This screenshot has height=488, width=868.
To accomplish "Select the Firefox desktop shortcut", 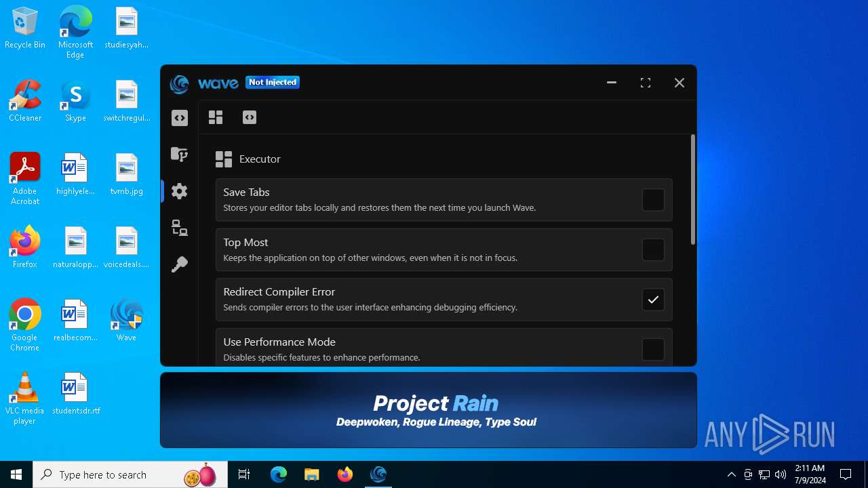I will (25, 247).
